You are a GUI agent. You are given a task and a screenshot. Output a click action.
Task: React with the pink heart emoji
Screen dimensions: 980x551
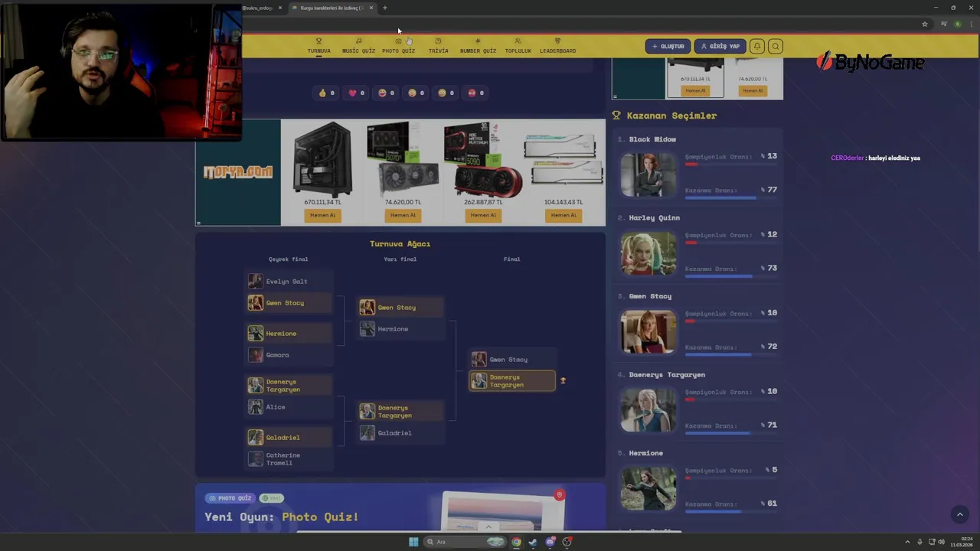(356, 93)
